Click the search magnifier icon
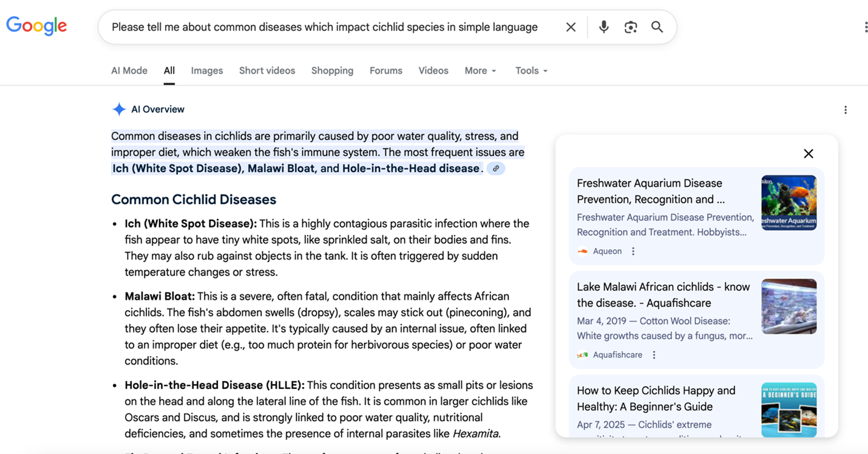 point(657,27)
